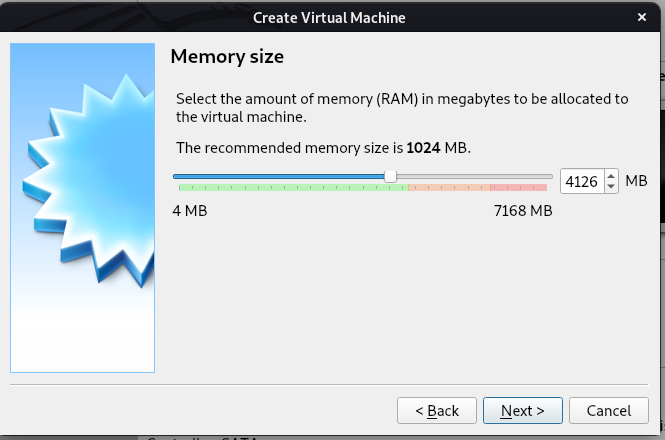Decrease memory with the spinbox down arrow
This screenshot has width=665, height=440.
[611, 187]
